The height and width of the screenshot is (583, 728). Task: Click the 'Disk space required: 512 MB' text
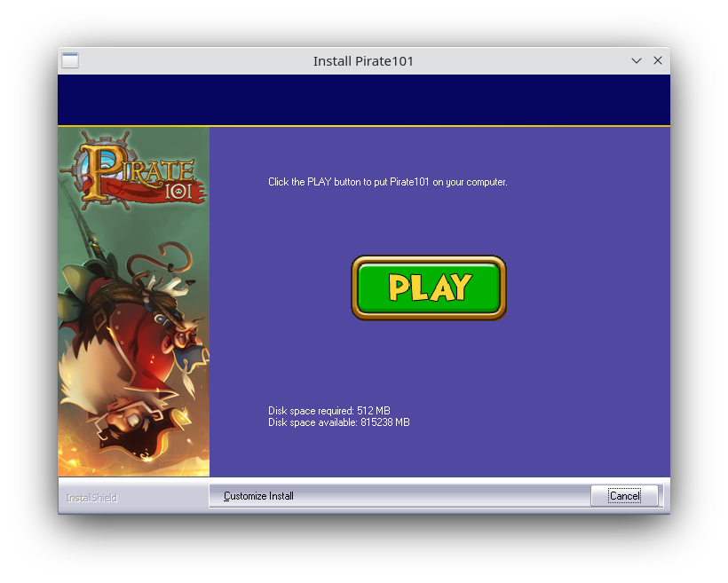tap(328, 411)
